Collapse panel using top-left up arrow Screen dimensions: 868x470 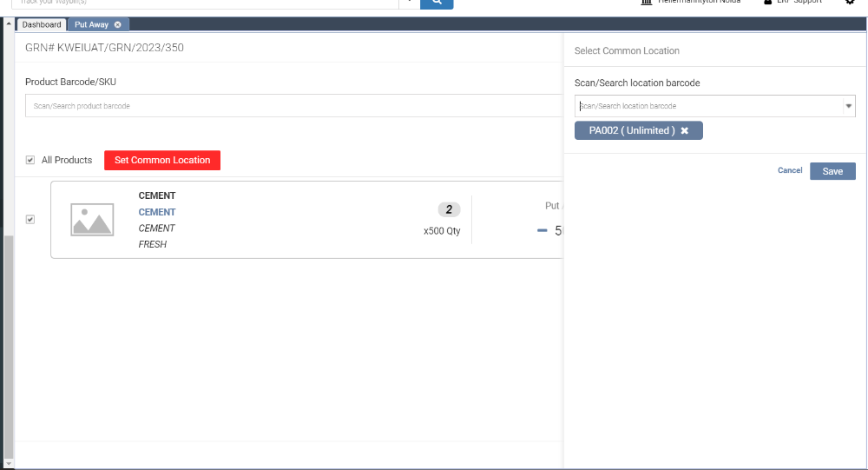tap(10, 24)
